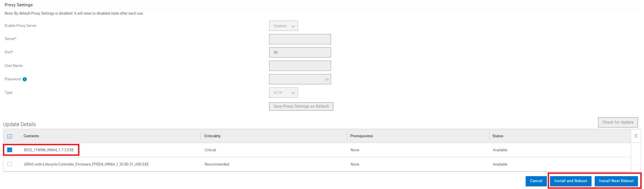
Task: Click the Cancel button
Action: point(536,181)
